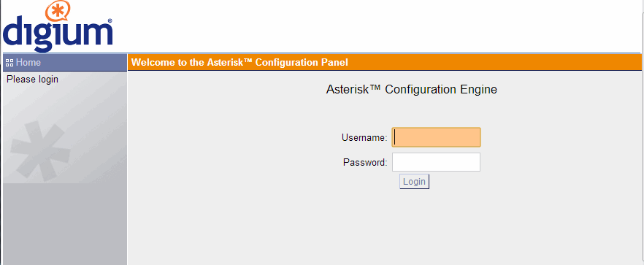The height and width of the screenshot is (265, 644).
Task: Click the trademark symbol in Engine heading
Action: coord(376,88)
